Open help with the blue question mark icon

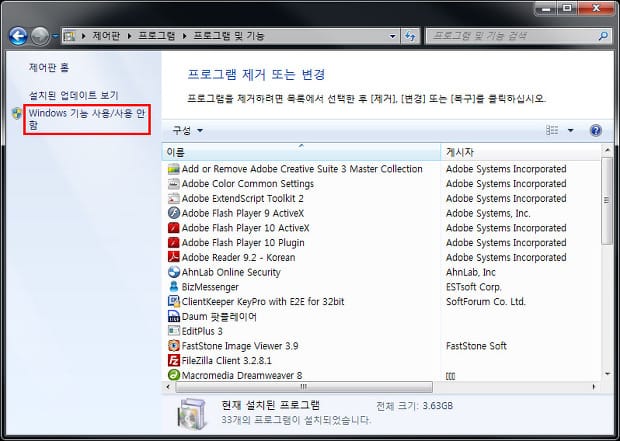596,131
